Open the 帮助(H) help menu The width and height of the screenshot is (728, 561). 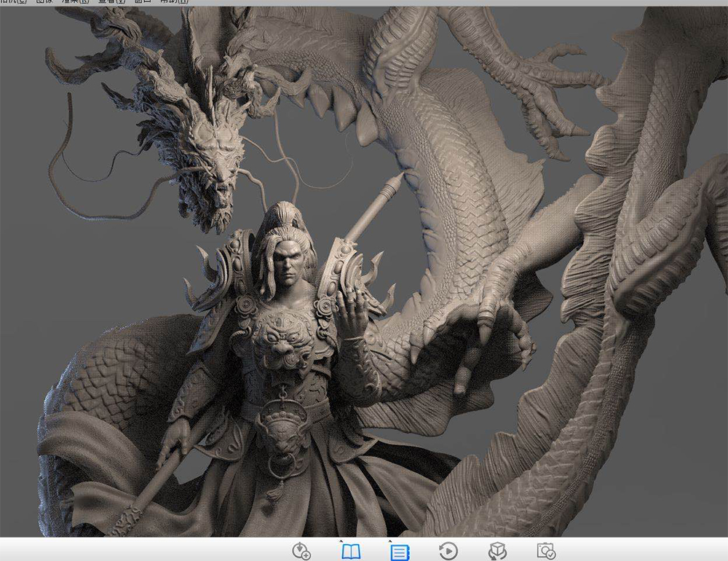174,1
